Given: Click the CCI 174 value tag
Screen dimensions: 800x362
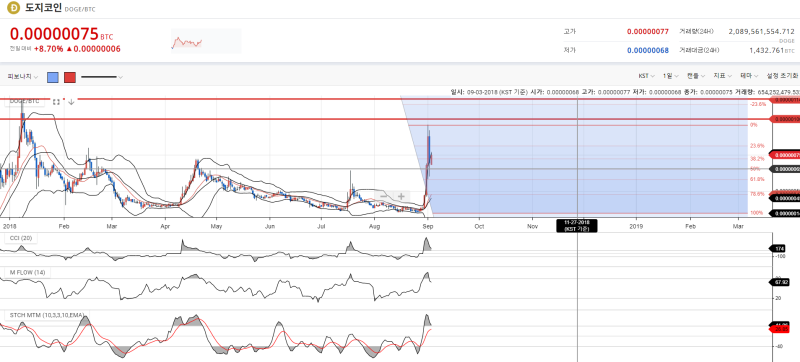Looking at the screenshot, I should coord(779,248).
